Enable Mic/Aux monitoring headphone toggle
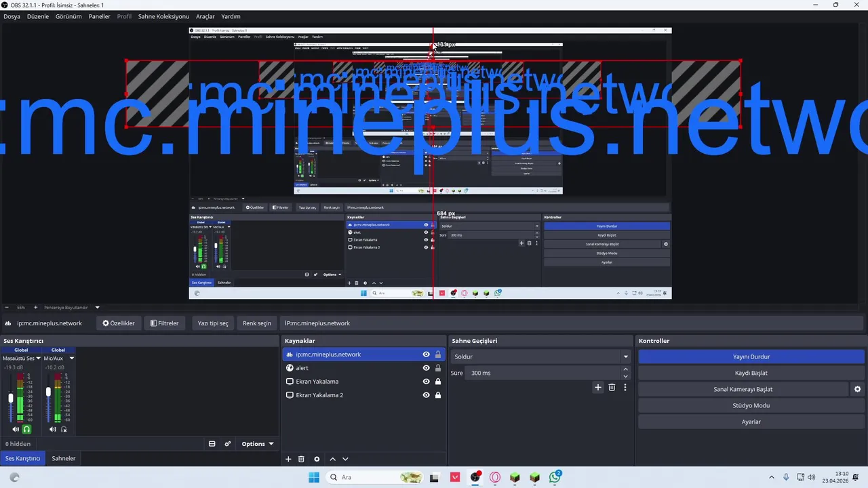 pyautogui.click(x=64, y=429)
